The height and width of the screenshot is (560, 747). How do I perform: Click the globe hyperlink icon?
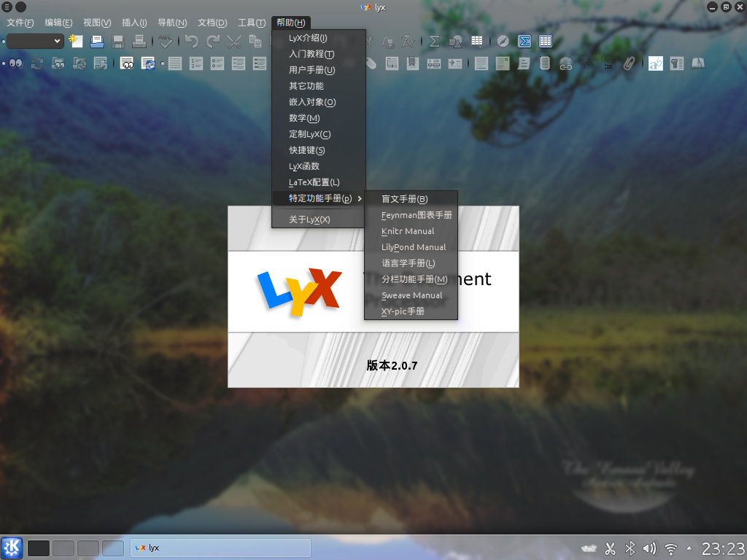(566, 63)
